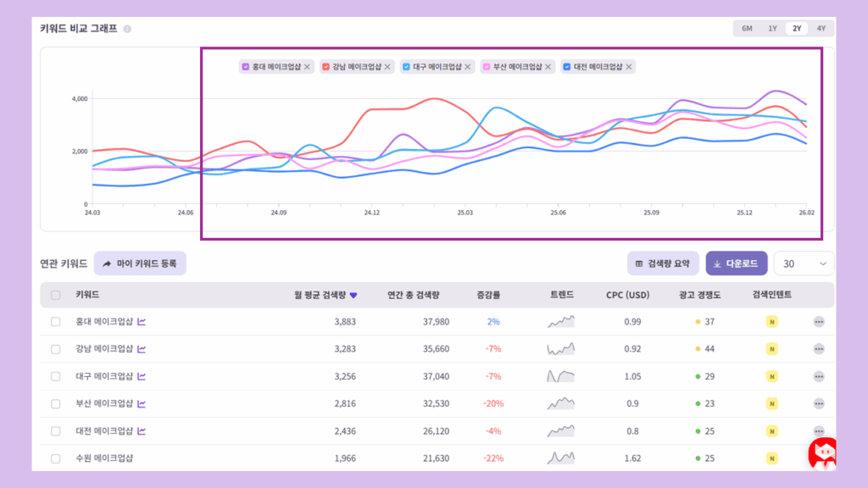Screen dimensions: 868x488
Task: Toggle the select-all checkbox in table header
Action: coord(56,295)
